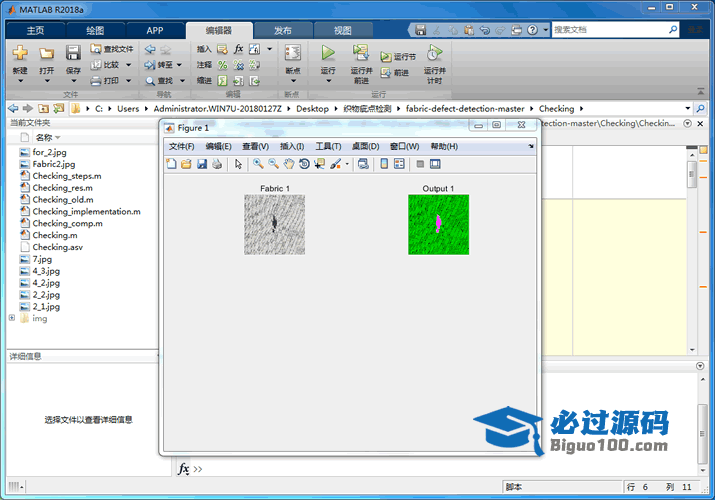Viewport: 715px width, 500px height.
Task: Click the zoom in tool in Figure toolbar
Action: coord(257,164)
